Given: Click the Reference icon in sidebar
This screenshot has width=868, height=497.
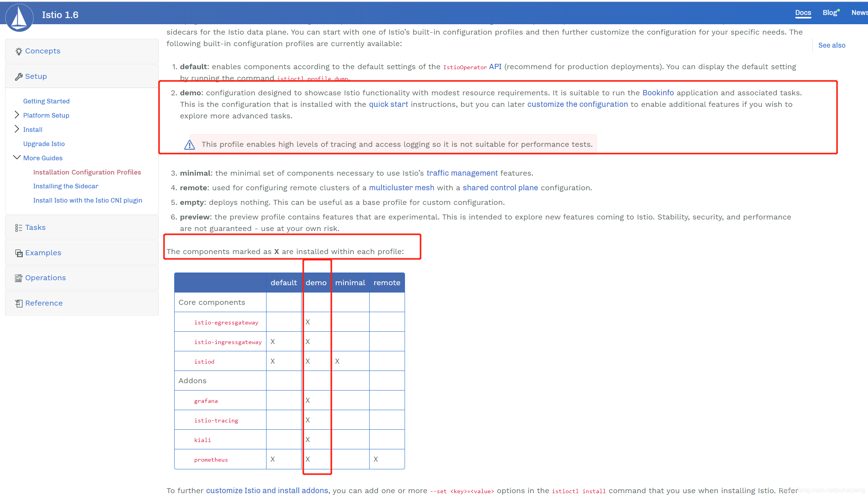Looking at the screenshot, I should point(18,303).
